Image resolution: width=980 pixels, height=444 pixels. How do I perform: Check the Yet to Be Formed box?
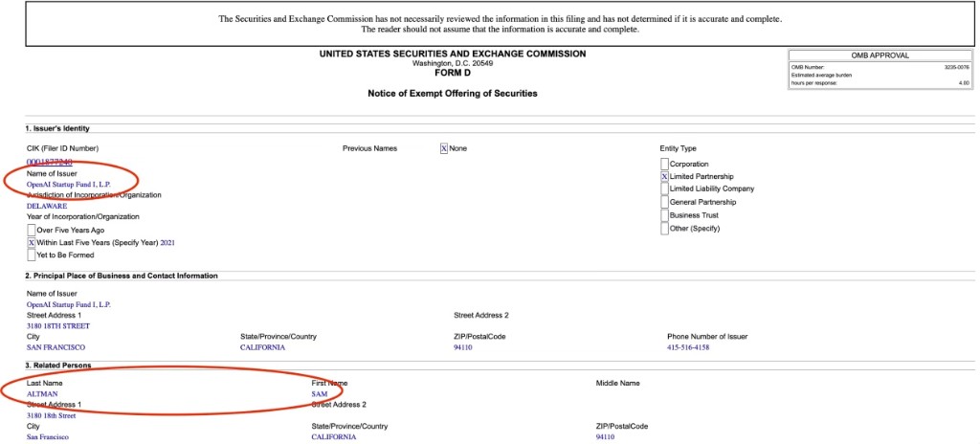[32, 255]
